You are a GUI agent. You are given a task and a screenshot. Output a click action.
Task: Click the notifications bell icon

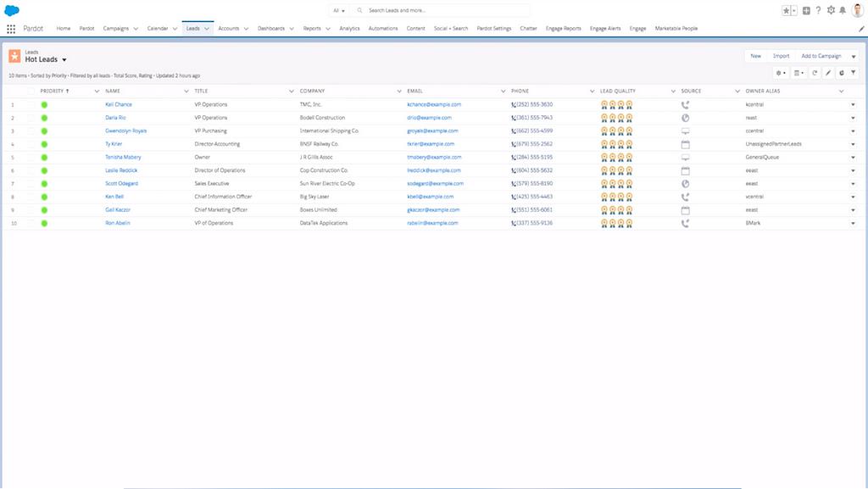coord(843,10)
